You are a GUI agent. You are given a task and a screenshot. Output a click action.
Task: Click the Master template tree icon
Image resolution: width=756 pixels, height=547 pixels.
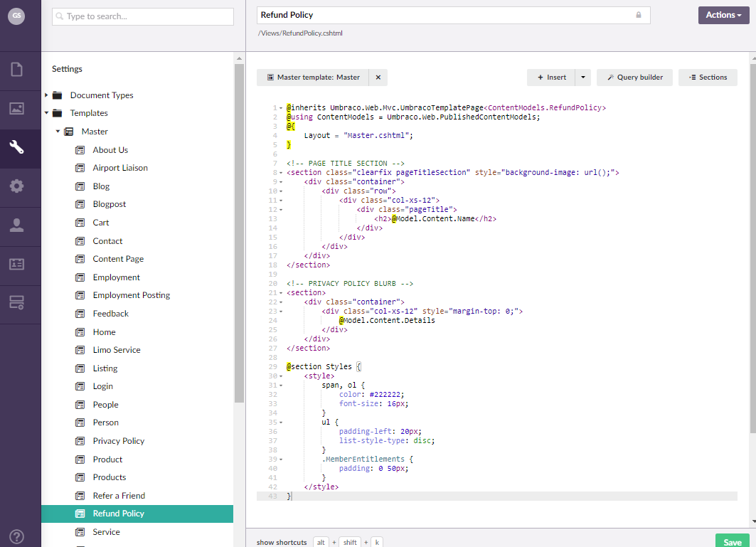click(69, 132)
